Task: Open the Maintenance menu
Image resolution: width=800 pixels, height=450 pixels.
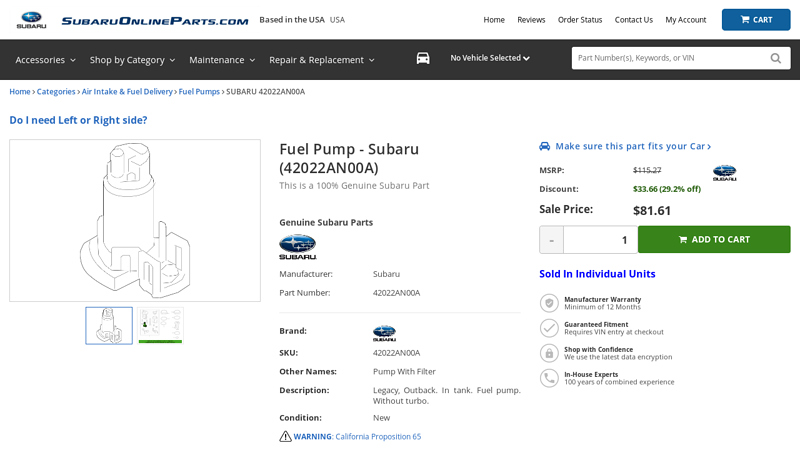Action: click(222, 60)
